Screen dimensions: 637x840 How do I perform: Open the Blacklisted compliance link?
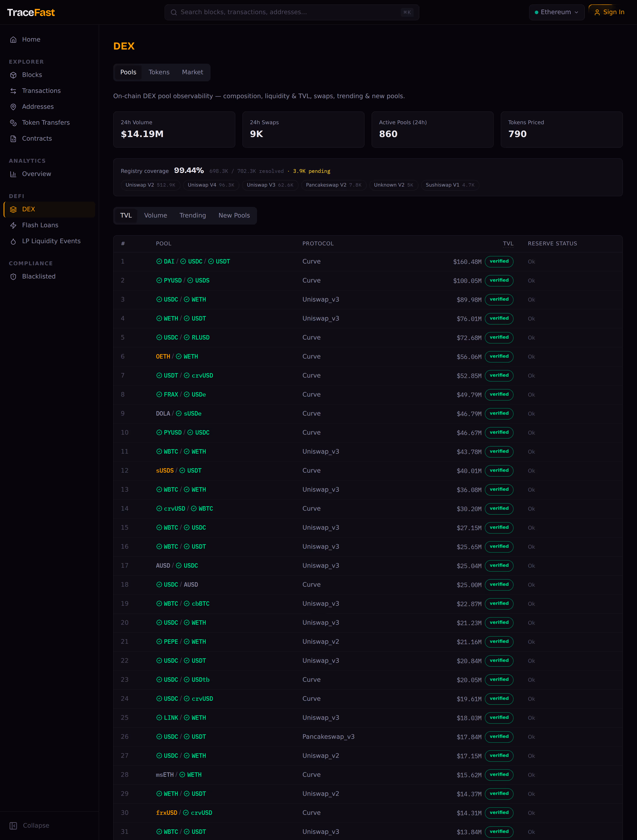pos(49,277)
